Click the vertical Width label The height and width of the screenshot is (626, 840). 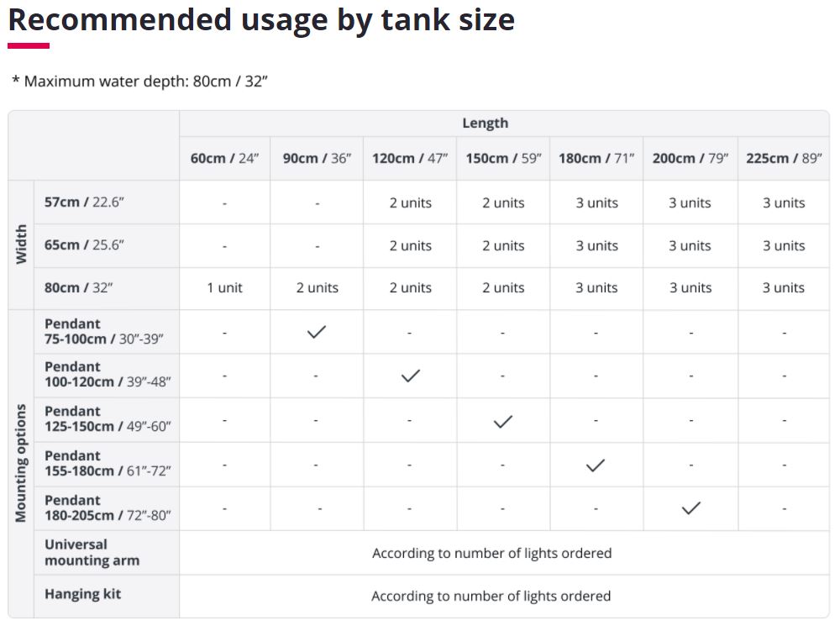tap(20, 245)
